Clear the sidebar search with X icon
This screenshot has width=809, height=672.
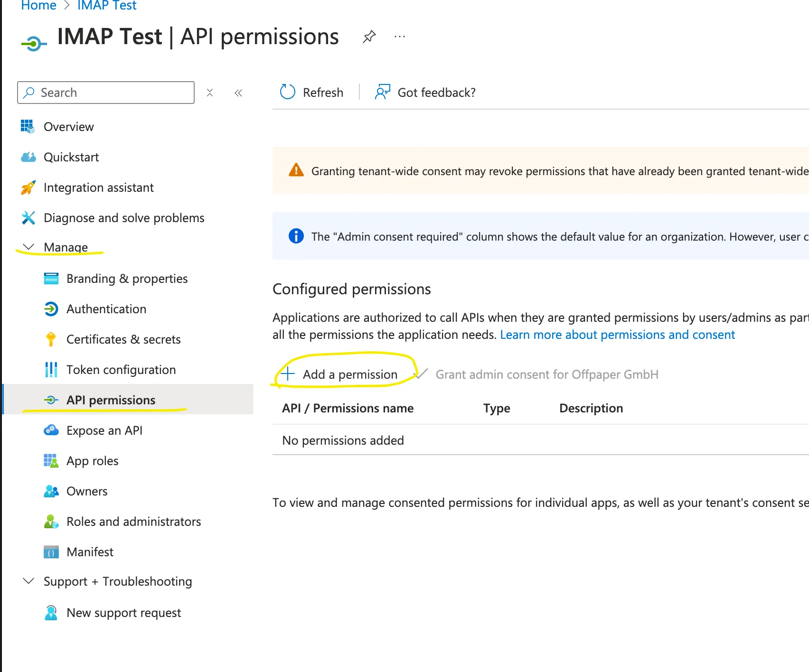coord(210,93)
